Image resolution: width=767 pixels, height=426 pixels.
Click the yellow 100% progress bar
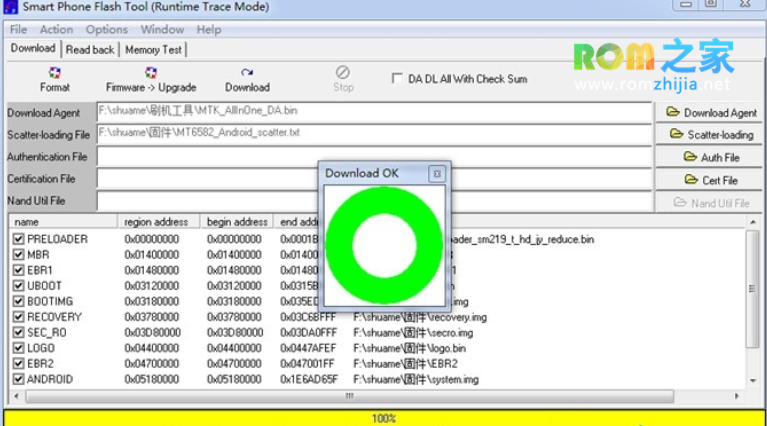pos(383,418)
